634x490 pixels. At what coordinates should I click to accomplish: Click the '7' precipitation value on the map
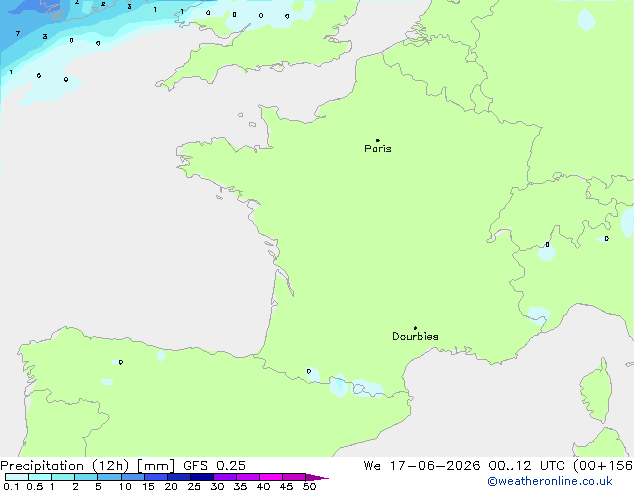18,34
